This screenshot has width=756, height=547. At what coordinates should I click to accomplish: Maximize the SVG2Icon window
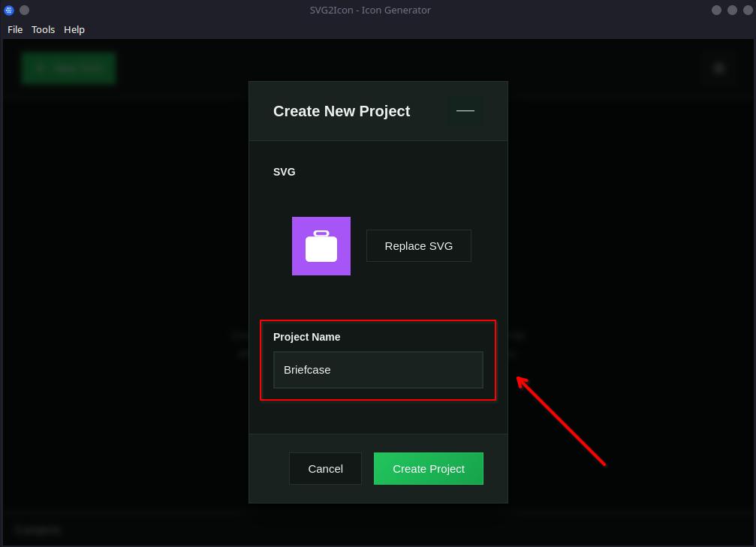pos(732,10)
